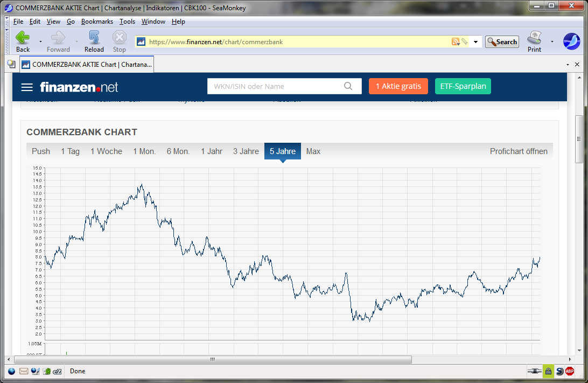Select the 3 Jahre chart range
The image size is (588, 383).
(x=246, y=151)
